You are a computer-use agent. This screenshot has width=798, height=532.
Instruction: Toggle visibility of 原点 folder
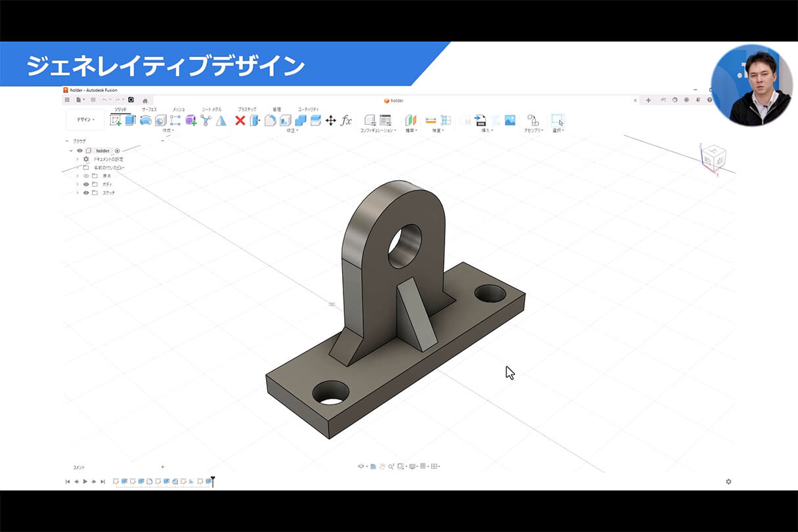point(86,176)
